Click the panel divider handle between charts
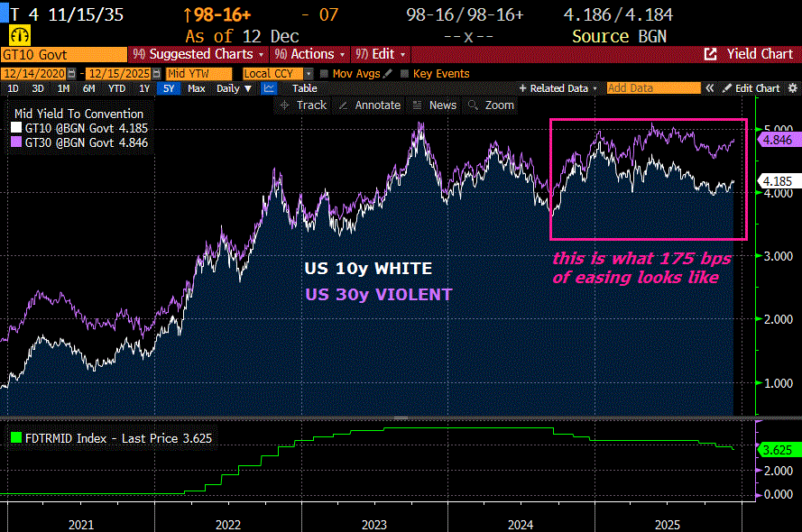Image resolution: width=802 pixels, height=532 pixels. point(401,418)
